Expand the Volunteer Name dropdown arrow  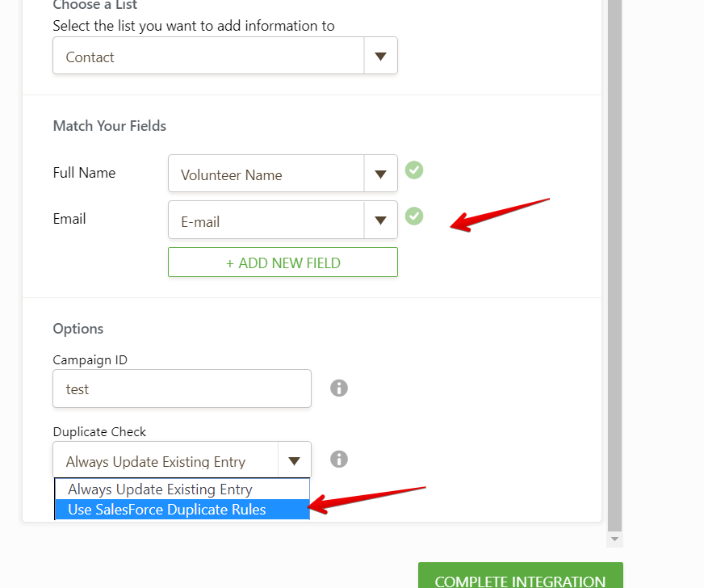click(x=381, y=174)
